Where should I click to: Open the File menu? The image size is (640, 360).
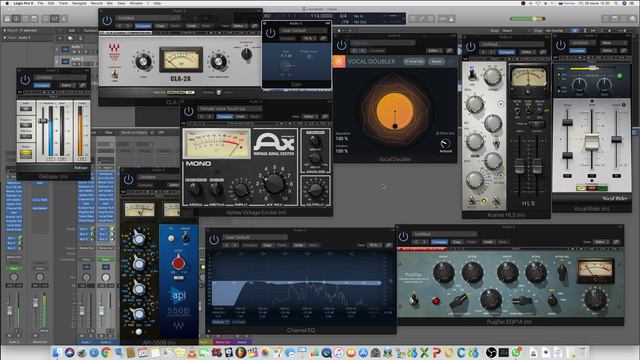click(40, 3)
